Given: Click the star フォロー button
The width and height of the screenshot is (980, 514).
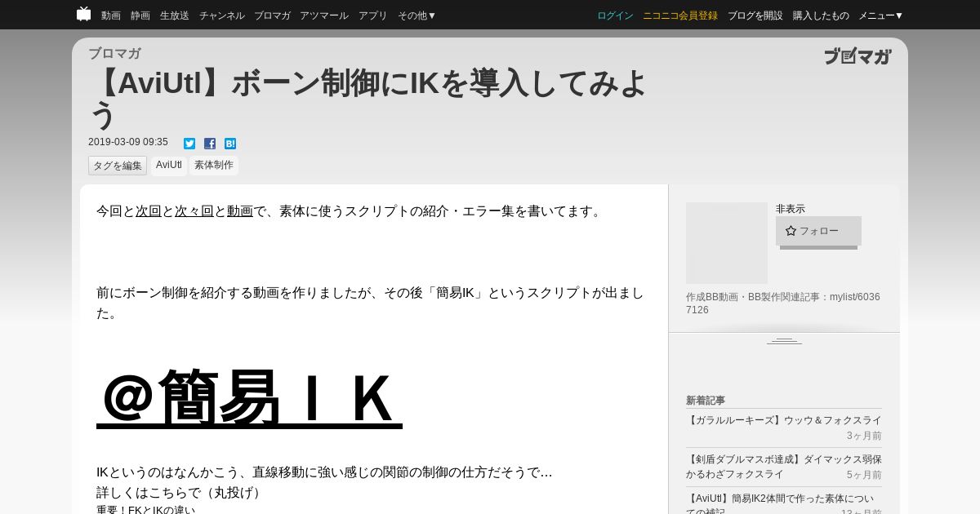Looking at the screenshot, I should [818, 231].
